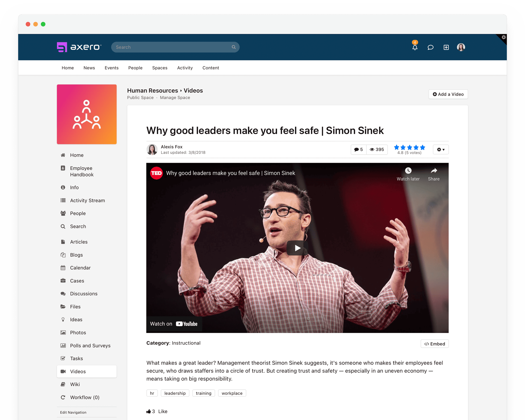Click the Add a Video button
525x420 pixels.
click(448, 94)
